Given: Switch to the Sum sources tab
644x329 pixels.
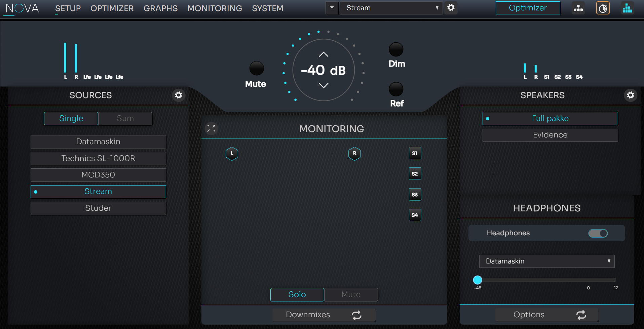Looking at the screenshot, I should [x=125, y=119].
